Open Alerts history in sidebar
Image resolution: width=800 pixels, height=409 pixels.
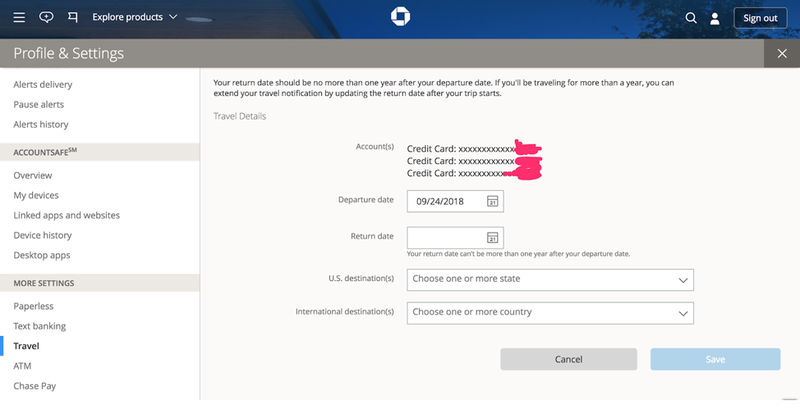41,124
